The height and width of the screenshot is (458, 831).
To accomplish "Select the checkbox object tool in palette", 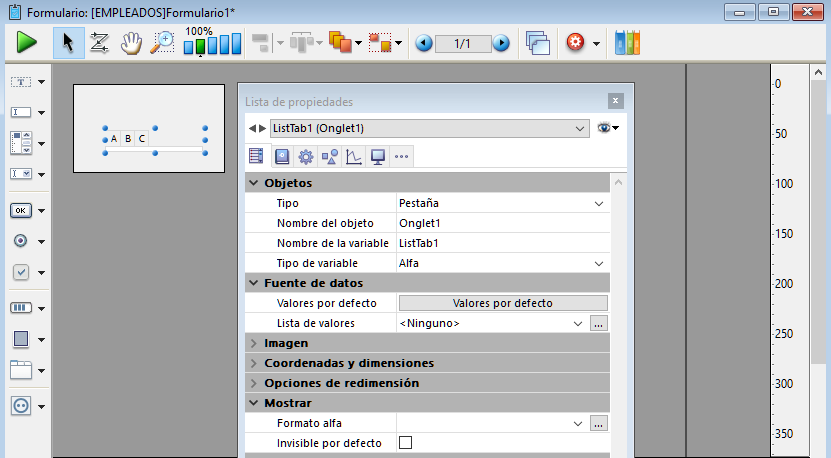I will click(21, 272).
